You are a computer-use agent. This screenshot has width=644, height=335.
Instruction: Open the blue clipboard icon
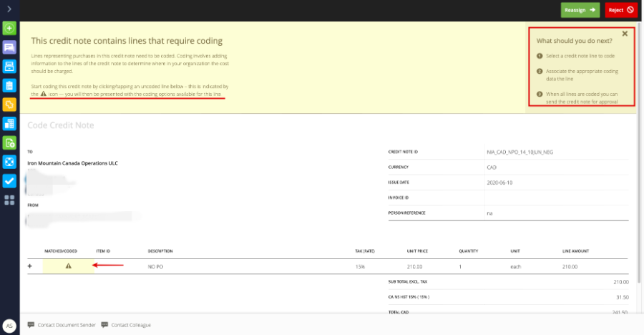[9, 85]
